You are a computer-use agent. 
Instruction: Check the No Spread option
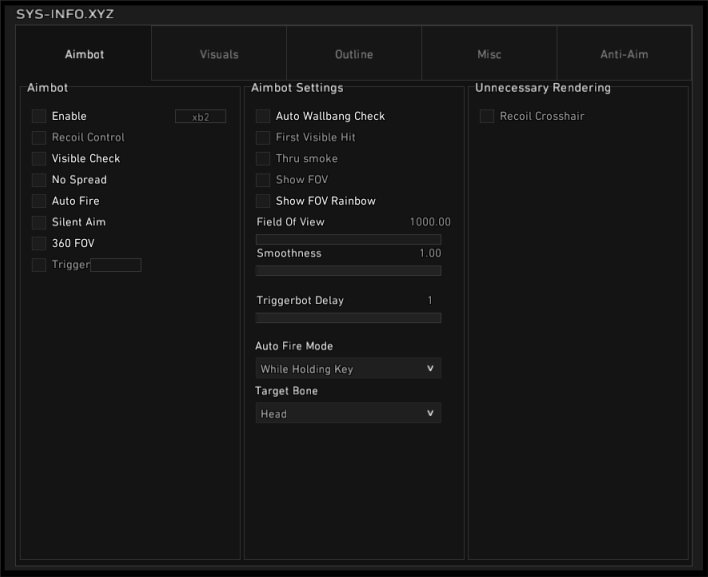point(39,180)
